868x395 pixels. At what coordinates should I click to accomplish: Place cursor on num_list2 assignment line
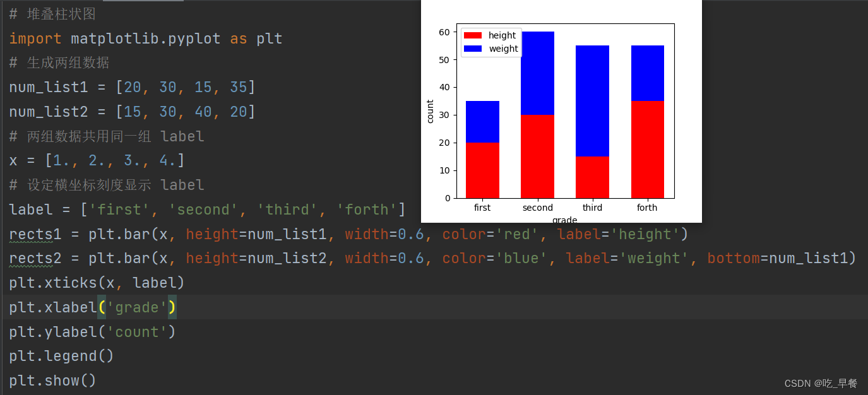click(132, 112)
